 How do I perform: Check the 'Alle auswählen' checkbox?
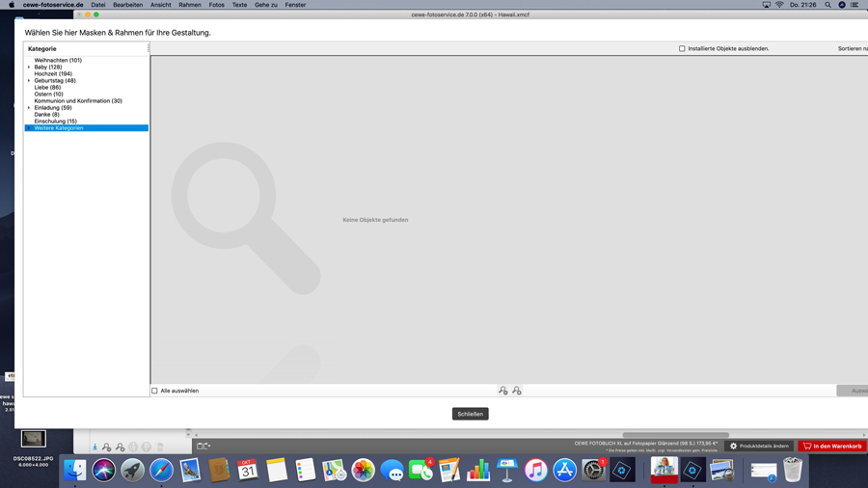click(x=154, y=391)
